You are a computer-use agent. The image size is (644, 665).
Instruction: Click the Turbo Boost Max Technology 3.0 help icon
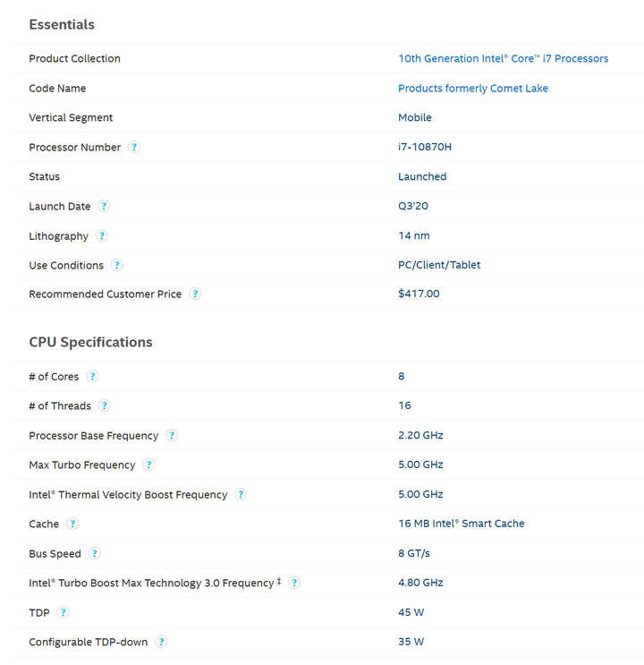point(294,583)
